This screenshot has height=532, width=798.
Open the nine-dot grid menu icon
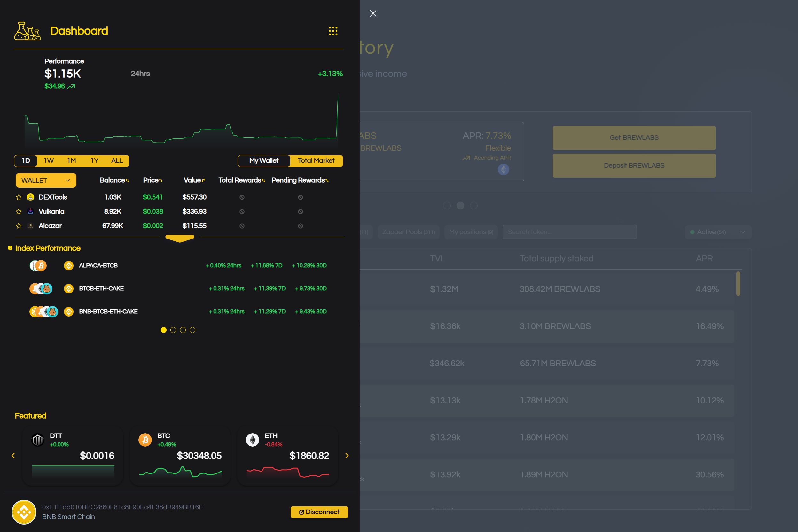pyautogui.click(x=333, y=31)
